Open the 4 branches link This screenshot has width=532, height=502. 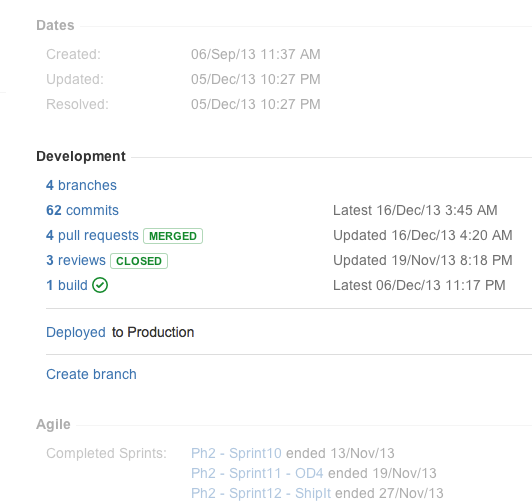81,185
